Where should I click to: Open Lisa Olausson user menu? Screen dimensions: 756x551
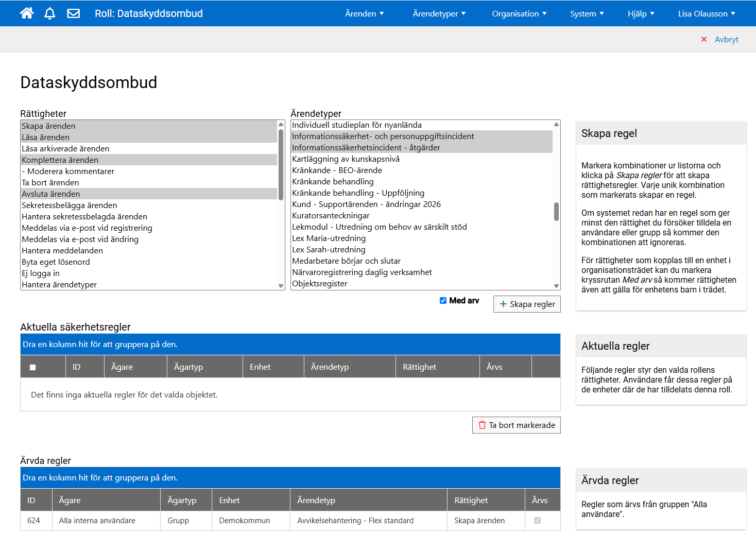click(707, 13)
